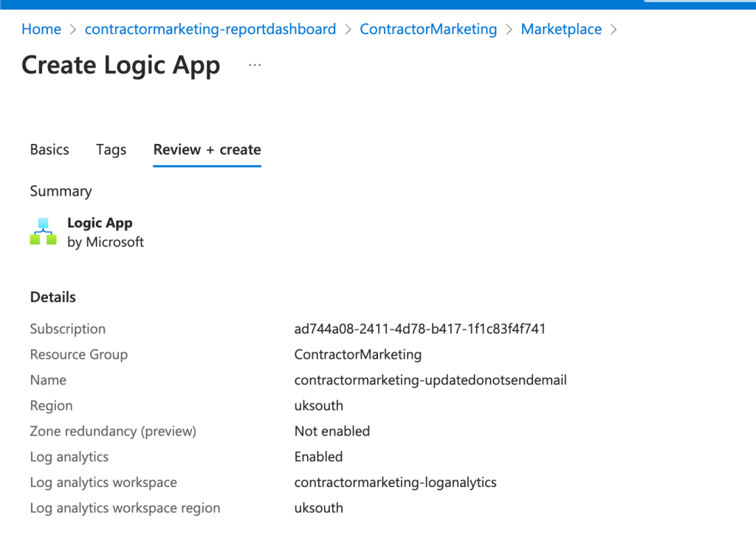Open the ellipsis menu beside Create Logic App
The width and height of the screenshot is (756, 552).
point(255,65)
